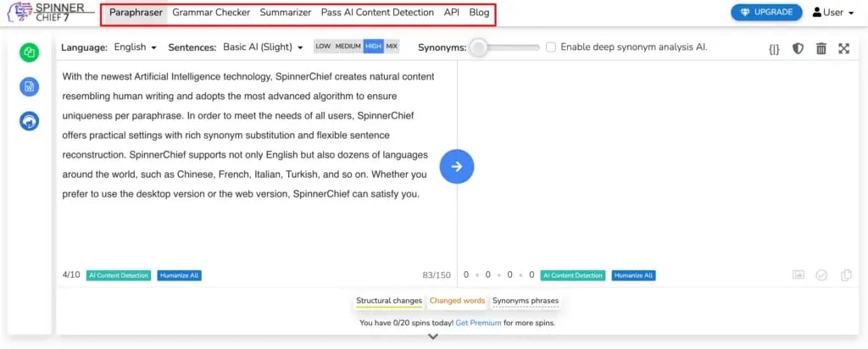Follow the Get Premium link
868x349 pixels.
(478, 323)
